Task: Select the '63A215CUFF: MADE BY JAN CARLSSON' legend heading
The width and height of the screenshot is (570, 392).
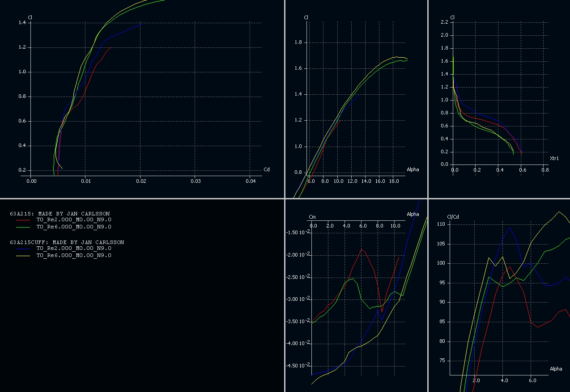Action: (67, 242)
